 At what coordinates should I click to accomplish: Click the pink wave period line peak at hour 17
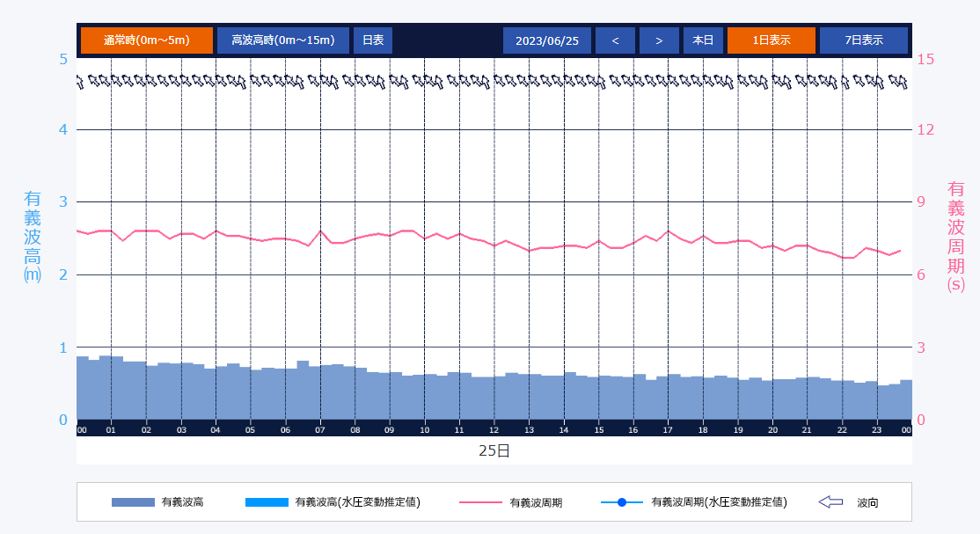[x=668, y=231]
